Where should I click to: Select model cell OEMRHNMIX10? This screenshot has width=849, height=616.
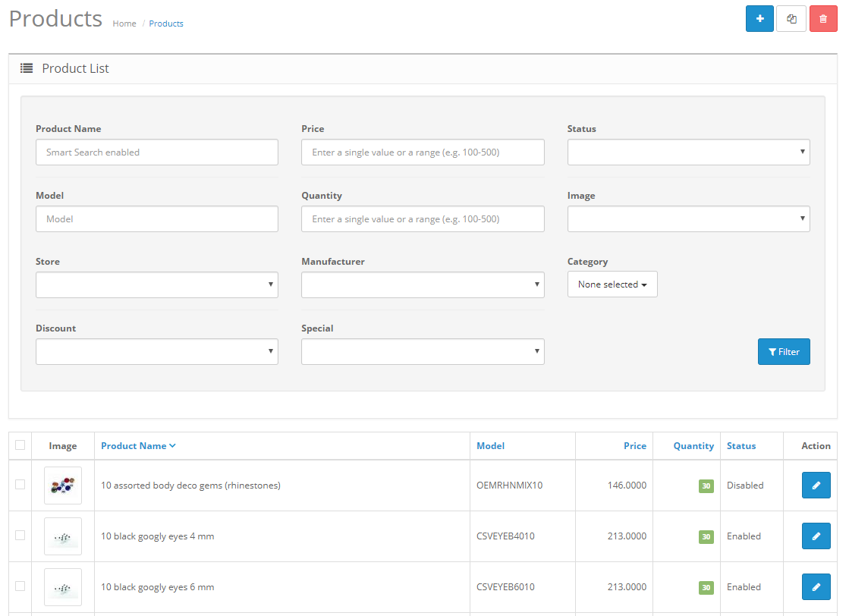[x=510, y=486]
